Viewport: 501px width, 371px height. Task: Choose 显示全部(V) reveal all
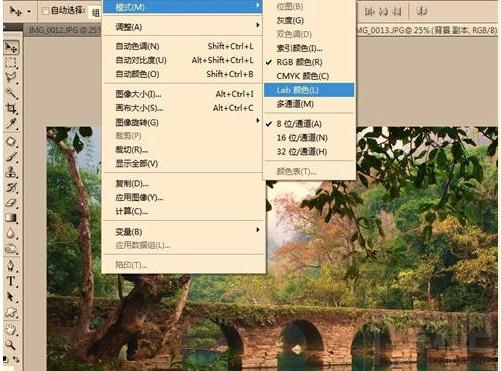point(183,163)
